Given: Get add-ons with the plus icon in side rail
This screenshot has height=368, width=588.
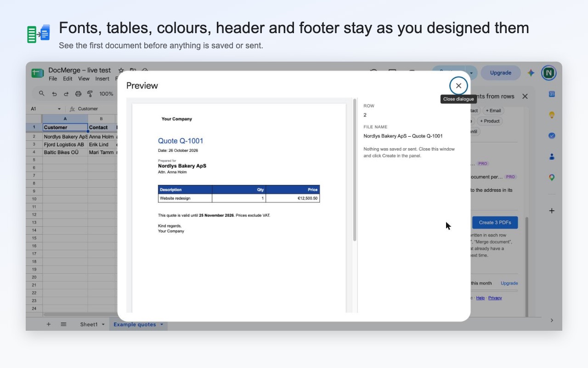Looking at the screenshot, I should 552,211.
